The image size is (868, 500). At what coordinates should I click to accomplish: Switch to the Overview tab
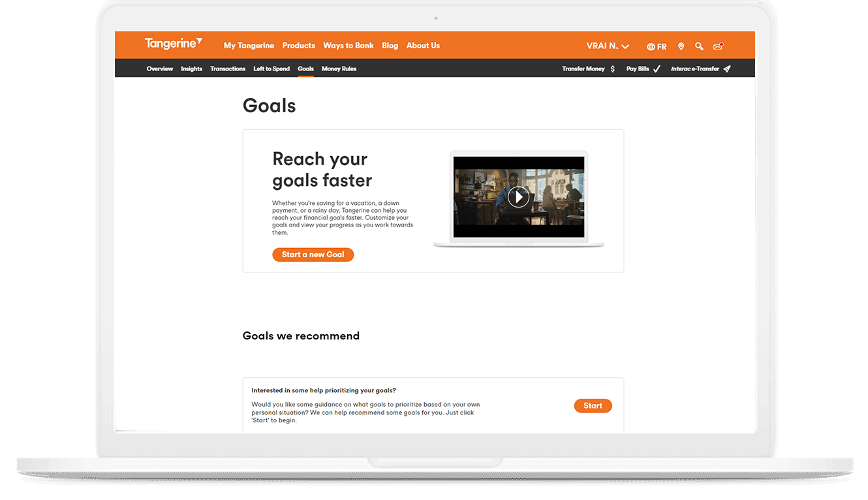click(160, 69)
